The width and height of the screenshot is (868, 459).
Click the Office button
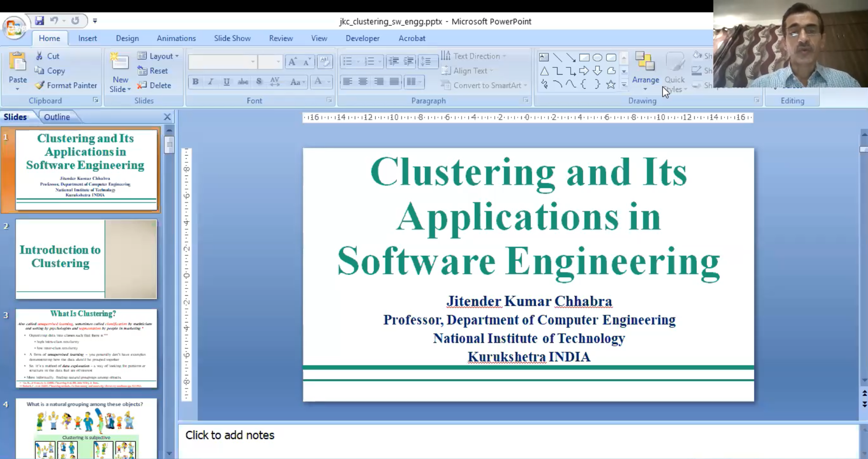coord(14,28)
